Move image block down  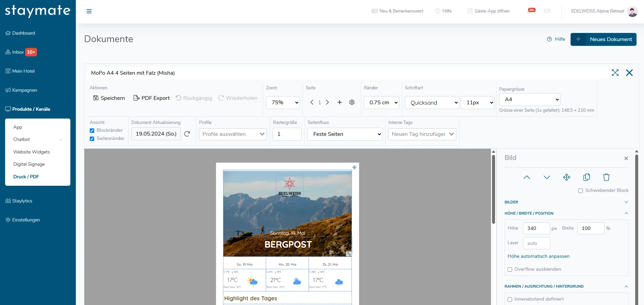coord(547,177)
